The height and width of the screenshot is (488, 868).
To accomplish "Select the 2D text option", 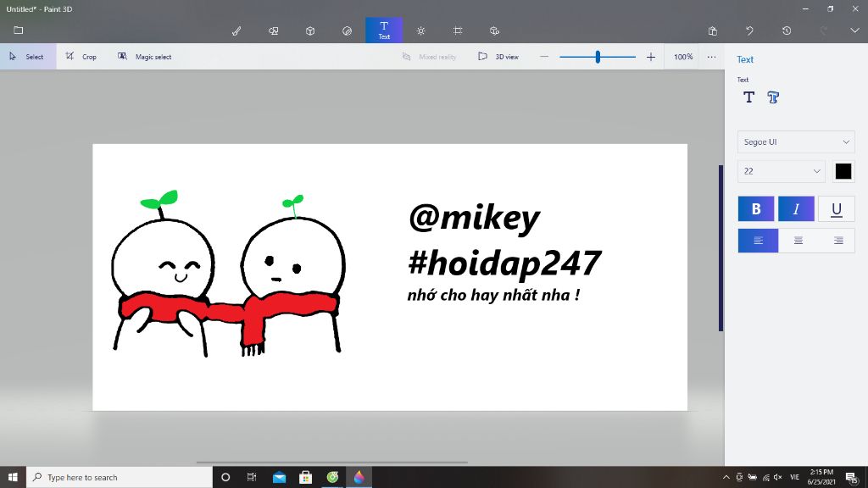I will tap(749, 97).
